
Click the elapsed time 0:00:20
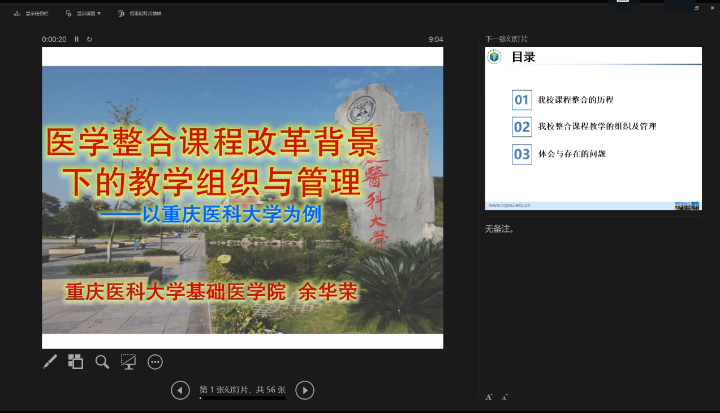(x=54, y=39)
